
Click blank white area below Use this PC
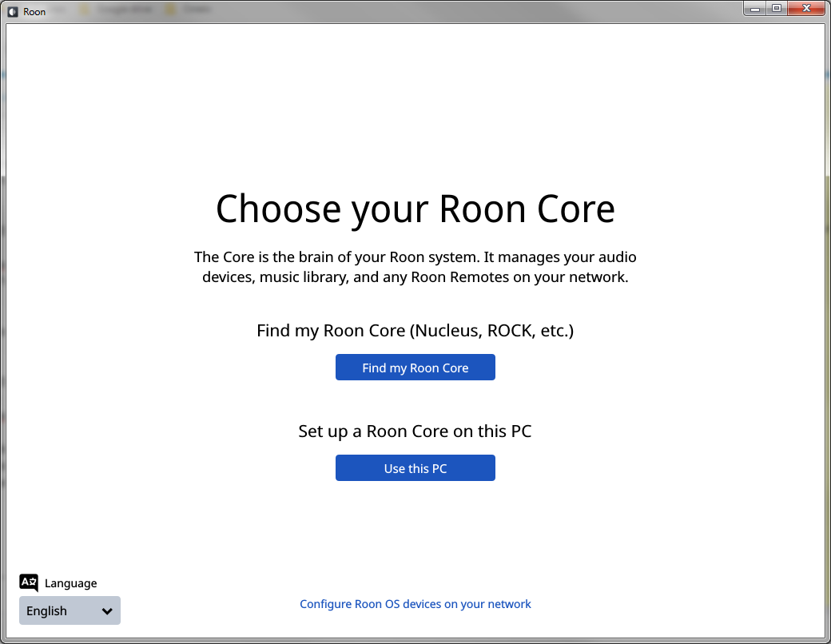tap(415, 530)
